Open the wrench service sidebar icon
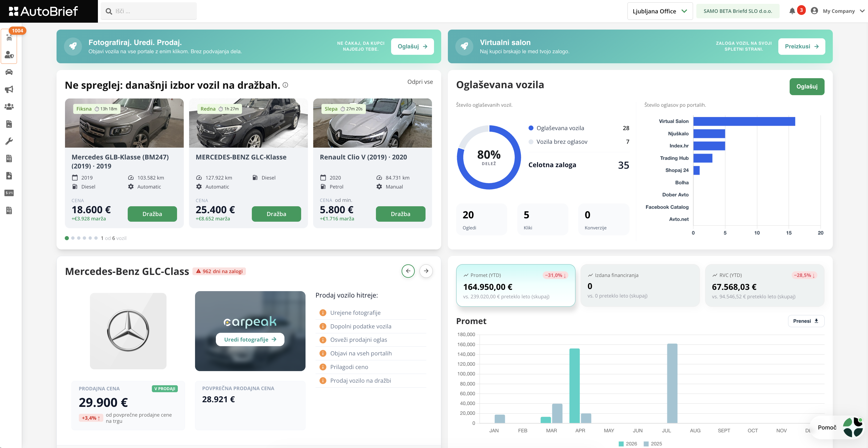Screen dimensions: 868x448 (9, 141)
